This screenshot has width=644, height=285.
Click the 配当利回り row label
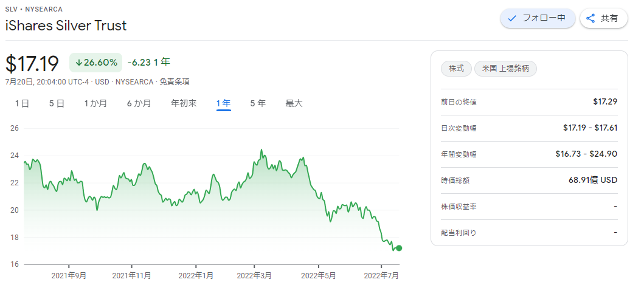(459, 233)
